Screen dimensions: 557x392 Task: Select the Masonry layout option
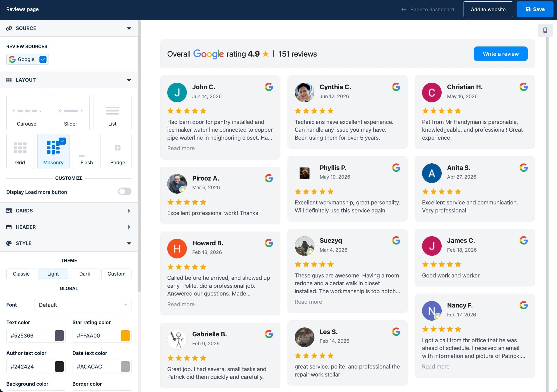pos(53,151)
